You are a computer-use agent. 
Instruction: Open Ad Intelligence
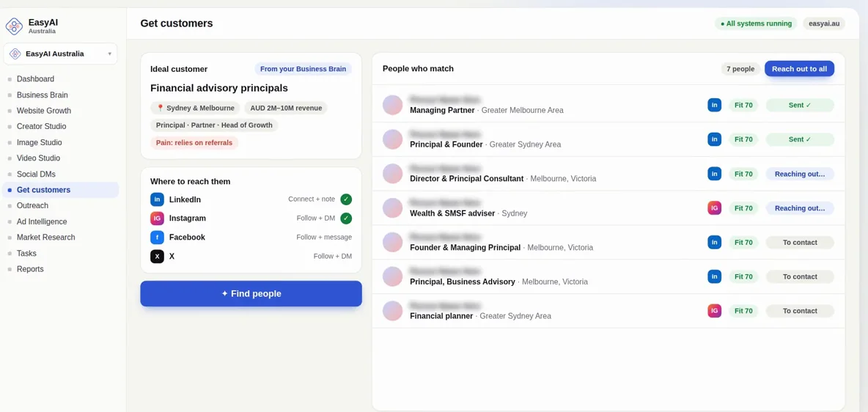[42, 221]
